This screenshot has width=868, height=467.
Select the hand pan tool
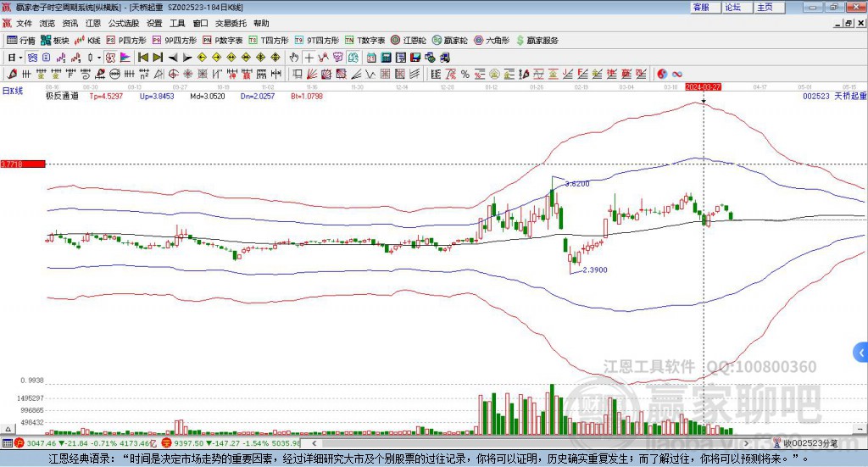click(x=294, y=58)
